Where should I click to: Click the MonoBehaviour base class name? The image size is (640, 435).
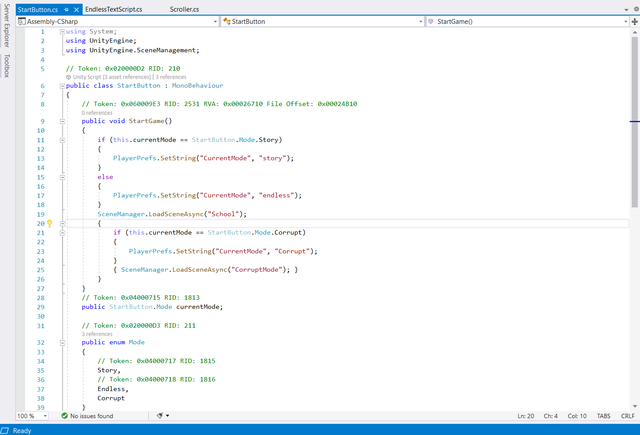(198, 86)
